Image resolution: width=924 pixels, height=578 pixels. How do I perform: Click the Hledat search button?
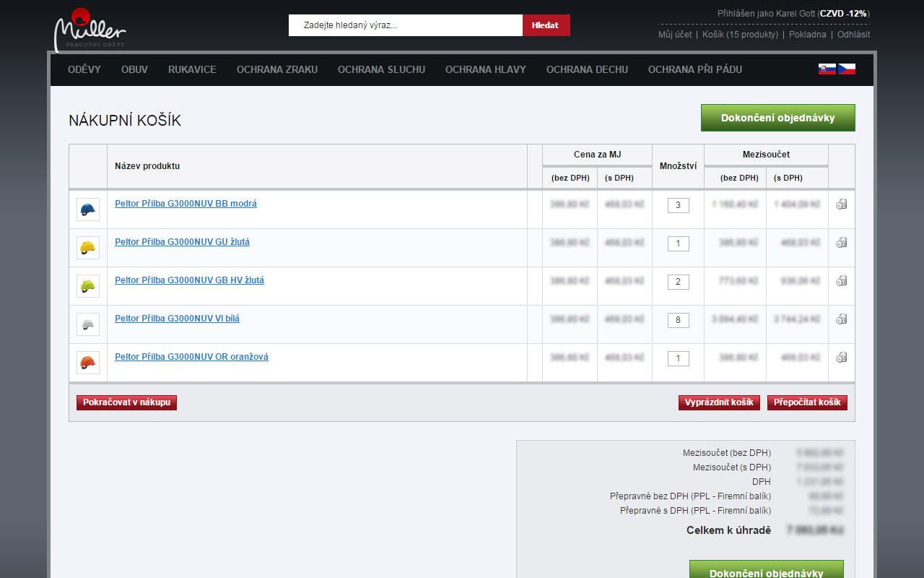tap(546, 25)
